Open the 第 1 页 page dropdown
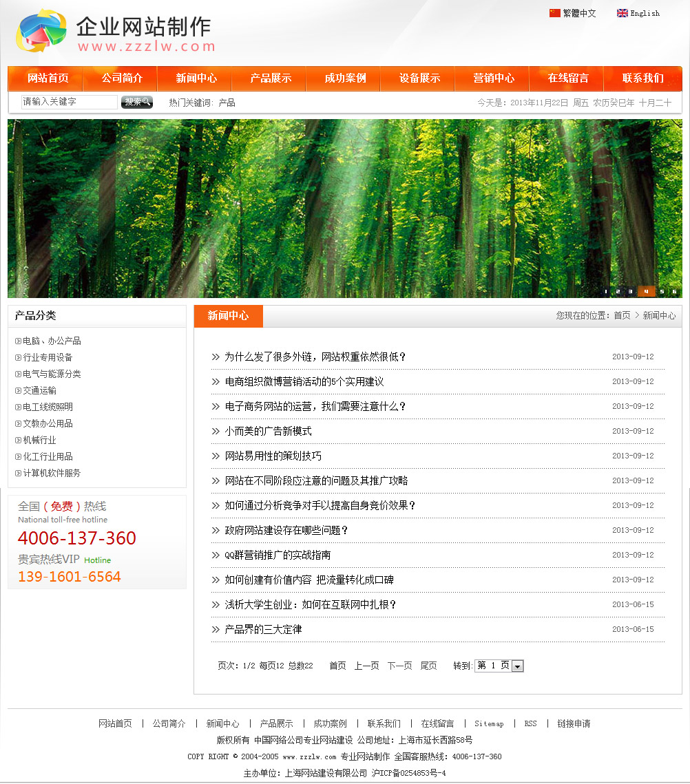 518,666
